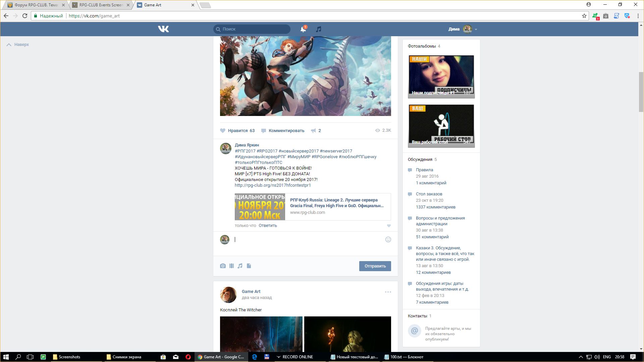Viewport: 644px width, 362px height.
Task: Switch to Форум RPG-CLUB tab
Action: 36,5
